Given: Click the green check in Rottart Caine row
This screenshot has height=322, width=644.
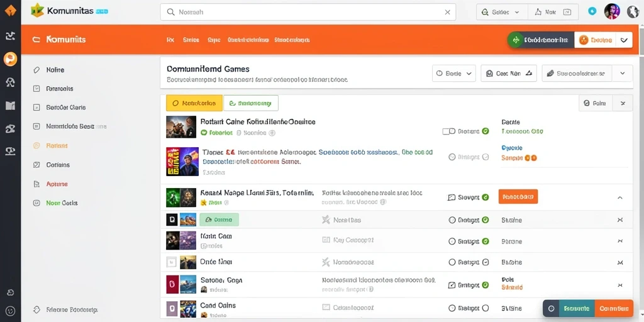Looking at the screenshot, I should (486, 131).
